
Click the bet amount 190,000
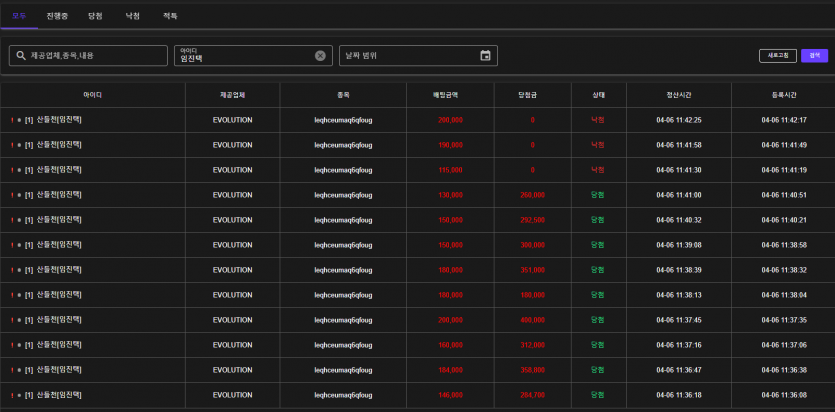(x=451, y=145)
